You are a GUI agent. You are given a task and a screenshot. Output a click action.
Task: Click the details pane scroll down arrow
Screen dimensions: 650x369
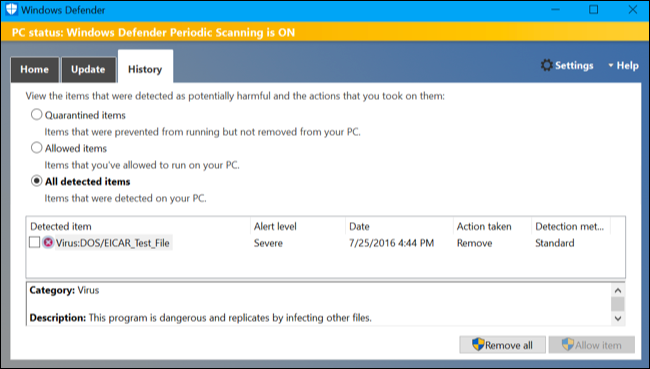click(x=618, y=318)
